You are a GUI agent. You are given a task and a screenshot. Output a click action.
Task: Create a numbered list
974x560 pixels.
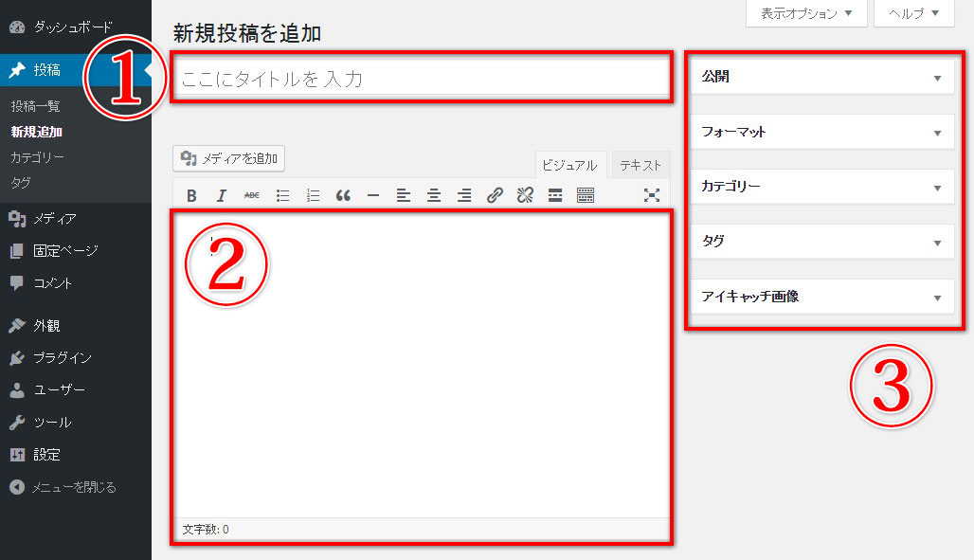point(313,194)
